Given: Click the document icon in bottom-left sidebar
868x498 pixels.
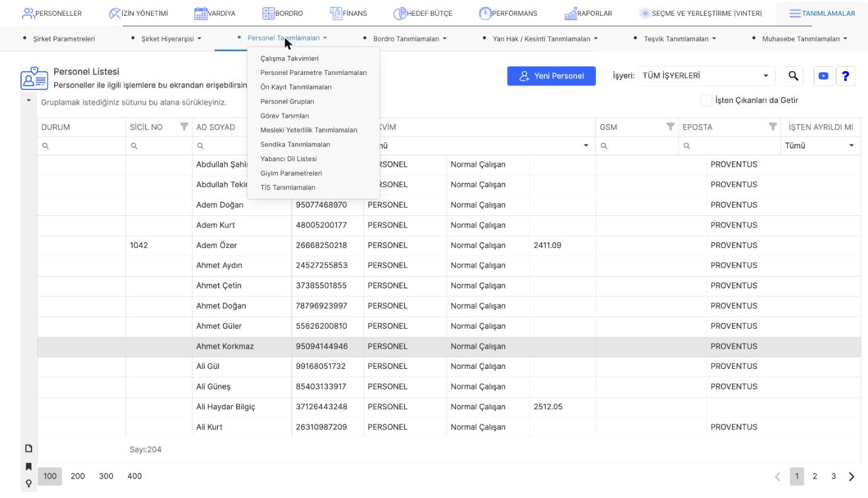Looking at the screenshot, I should click(28, 449).
